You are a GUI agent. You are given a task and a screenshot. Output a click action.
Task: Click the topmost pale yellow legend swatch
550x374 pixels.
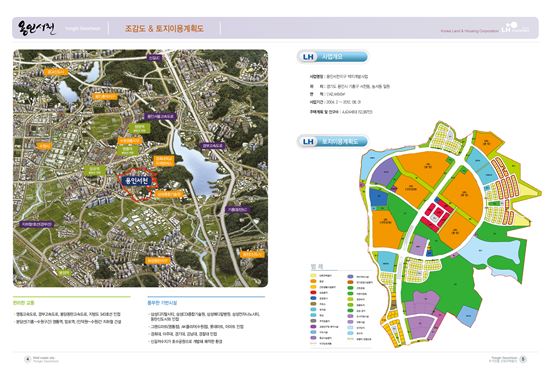313,276
